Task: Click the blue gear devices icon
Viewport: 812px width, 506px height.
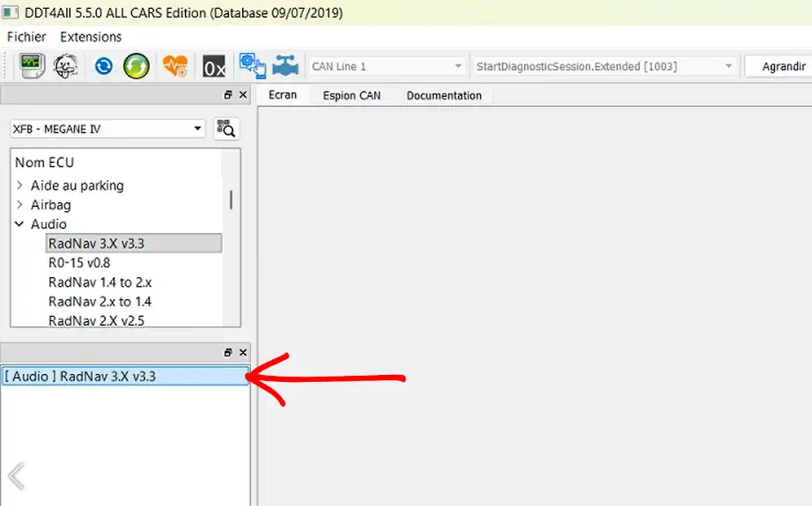Action: click(252, 66)
